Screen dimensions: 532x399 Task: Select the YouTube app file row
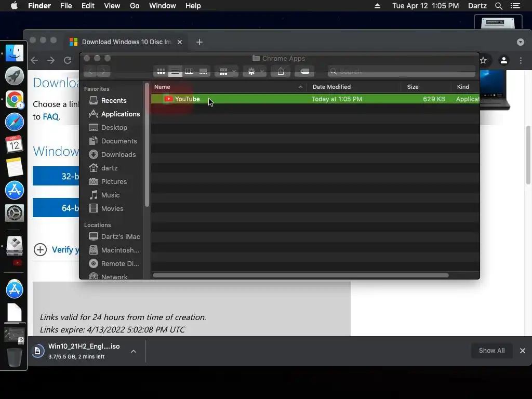click(315, 99)
